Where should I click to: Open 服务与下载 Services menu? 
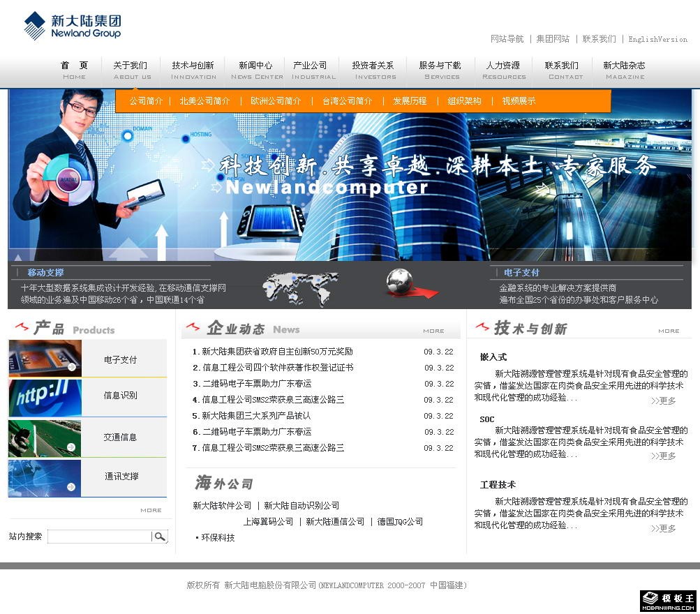pos(440,70)
